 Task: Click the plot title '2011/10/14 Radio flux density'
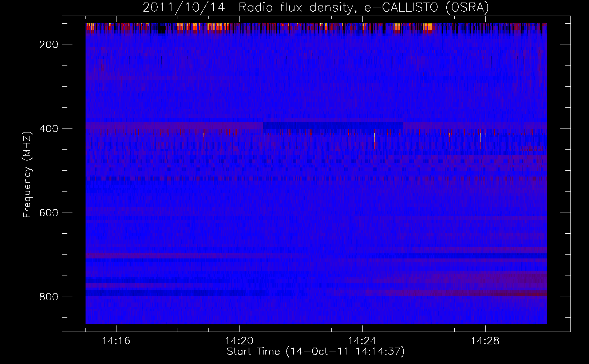coord(315,8)
